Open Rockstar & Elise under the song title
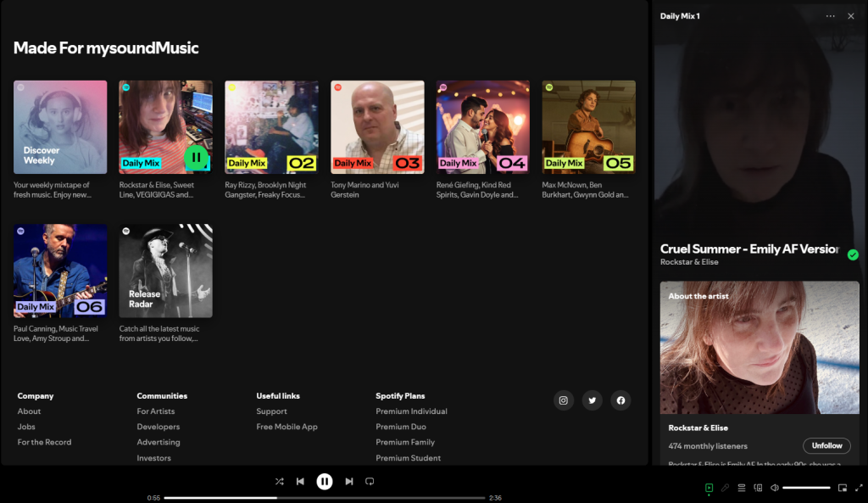The height and width of the screenshot is (503, 868). coord(689,262)
